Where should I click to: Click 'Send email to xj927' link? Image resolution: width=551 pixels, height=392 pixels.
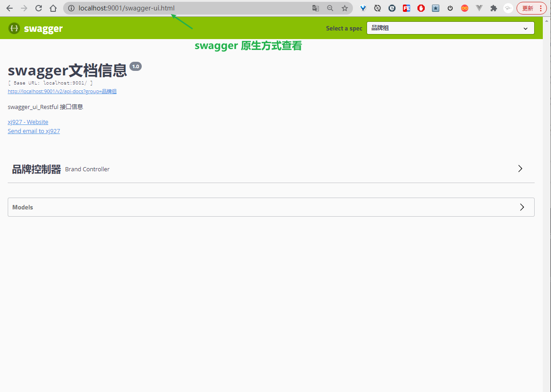[34, 131]
